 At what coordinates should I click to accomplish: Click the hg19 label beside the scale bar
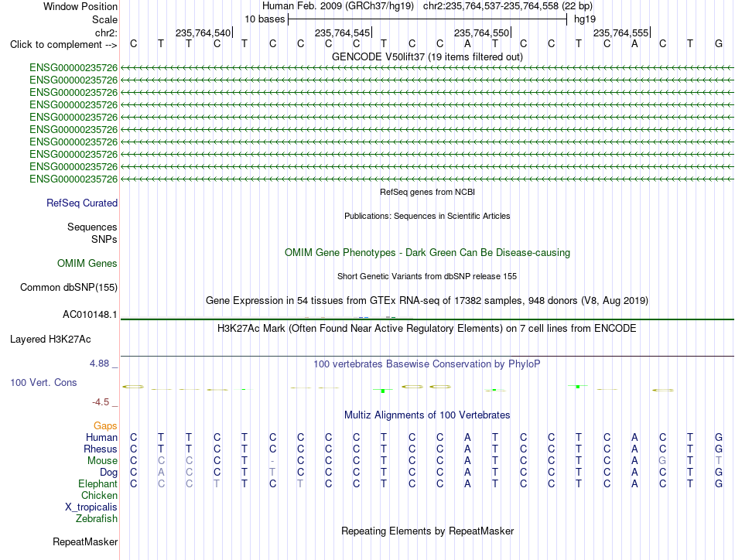(585, 19)
